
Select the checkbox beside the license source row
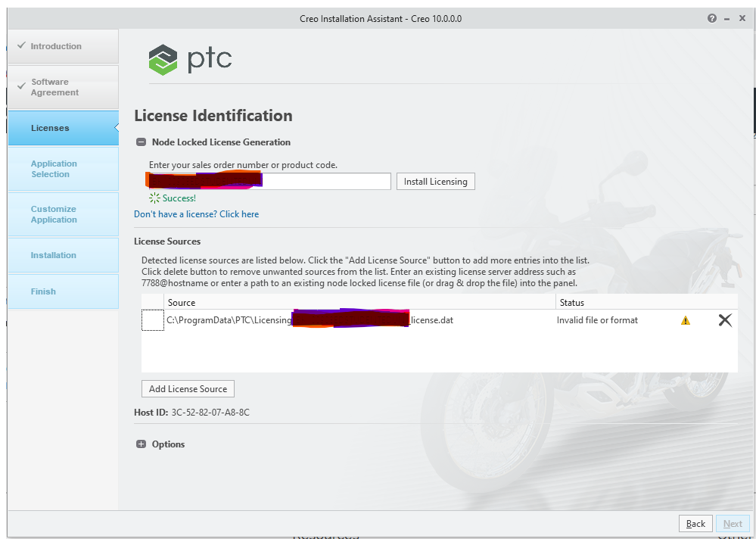pos(152,320)
